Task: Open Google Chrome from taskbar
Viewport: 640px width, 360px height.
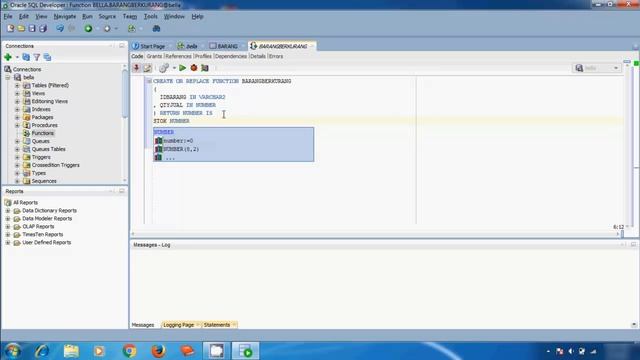Action: point(129,351)
